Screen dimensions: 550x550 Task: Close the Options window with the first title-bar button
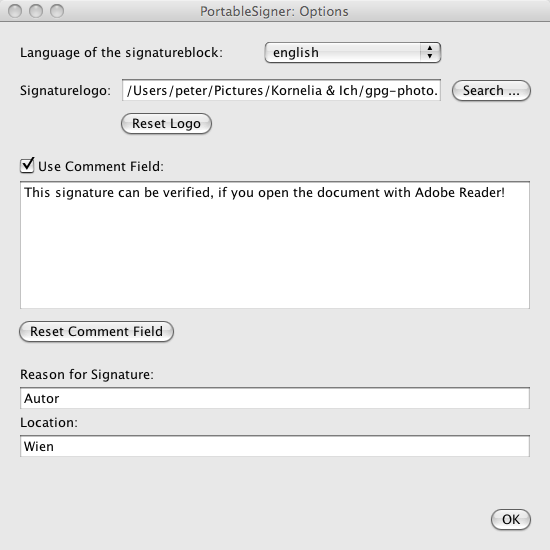(x=15, y=11)
